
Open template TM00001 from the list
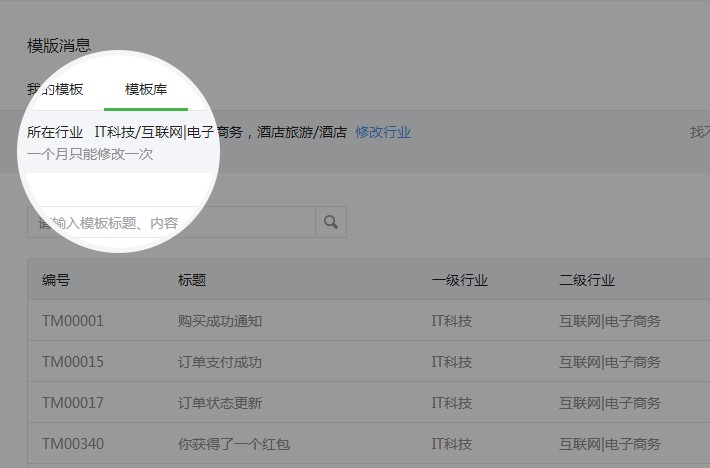point(73,321)
